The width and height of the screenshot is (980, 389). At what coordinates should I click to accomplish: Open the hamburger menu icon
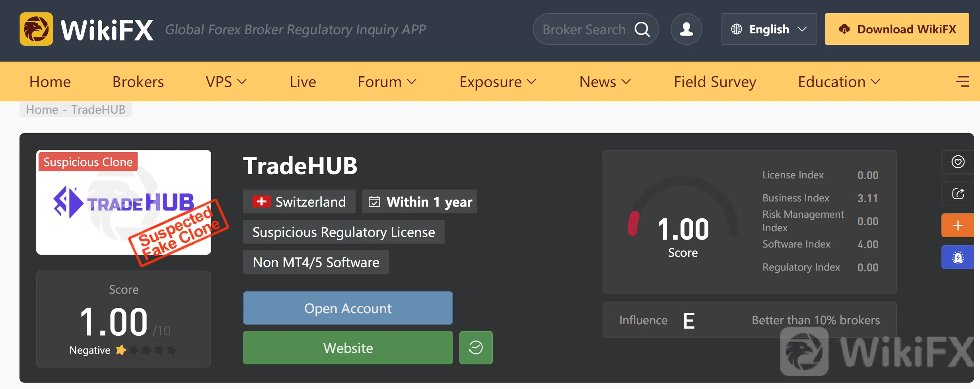(x=962, y=81)
